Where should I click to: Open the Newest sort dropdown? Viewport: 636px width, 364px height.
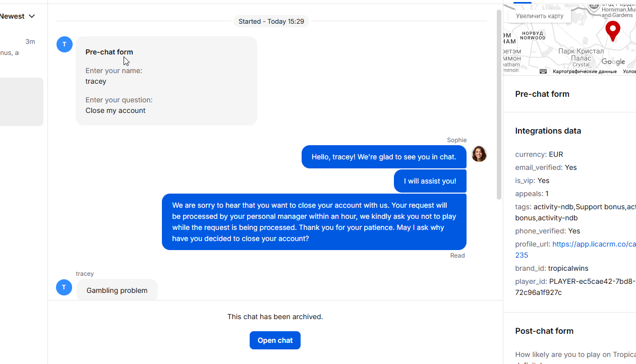(x=18, y=16)
